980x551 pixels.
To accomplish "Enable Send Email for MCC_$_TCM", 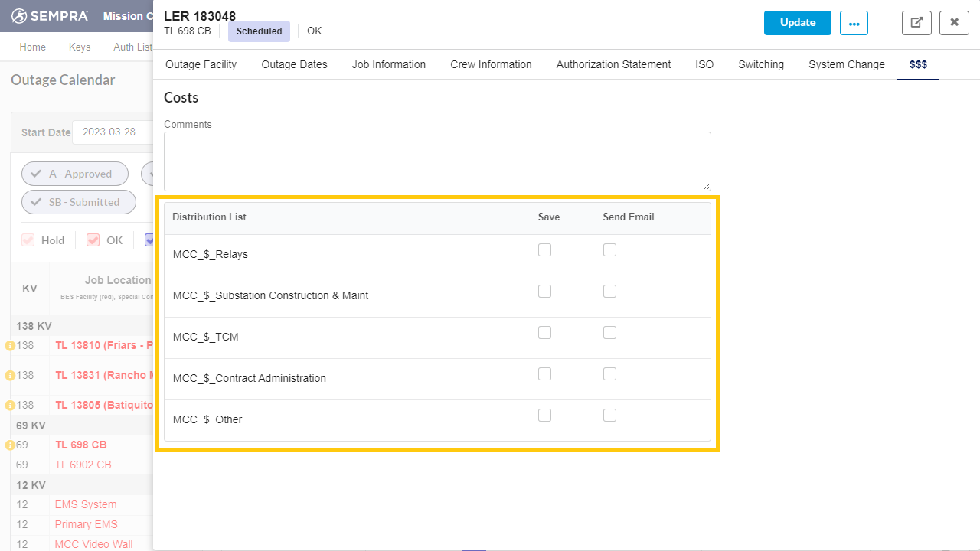I will tap(609, 333).
